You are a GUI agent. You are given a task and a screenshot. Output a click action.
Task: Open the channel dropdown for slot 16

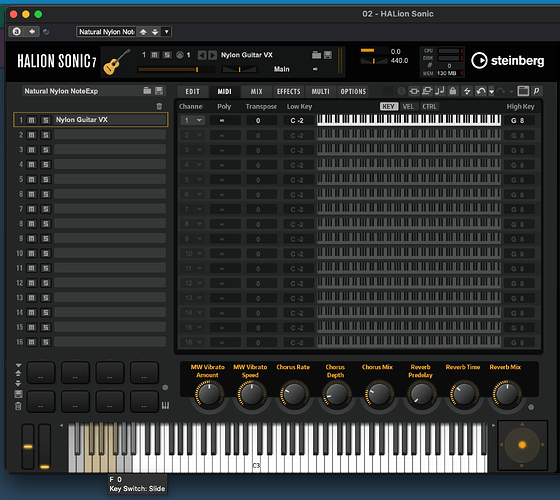click(192, 342)
